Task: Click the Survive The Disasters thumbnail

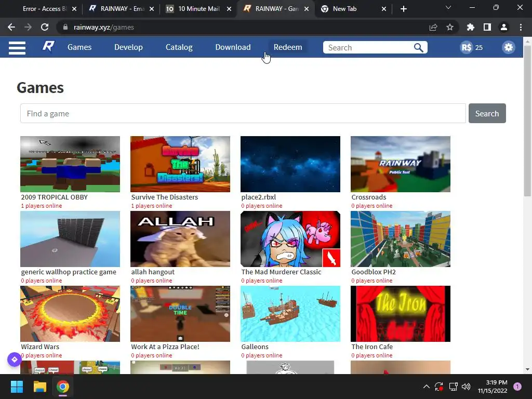Action: 180,164
